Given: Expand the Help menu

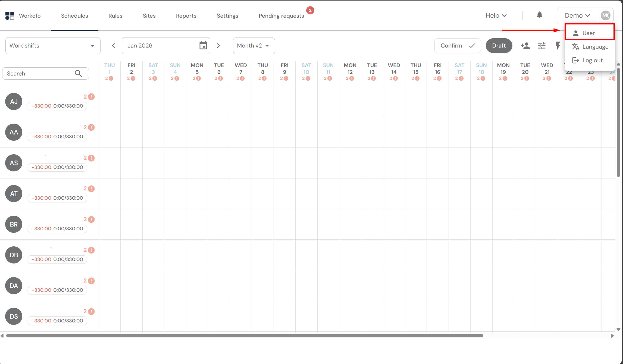Looking at the screenshot, I should tap(496, 15).
